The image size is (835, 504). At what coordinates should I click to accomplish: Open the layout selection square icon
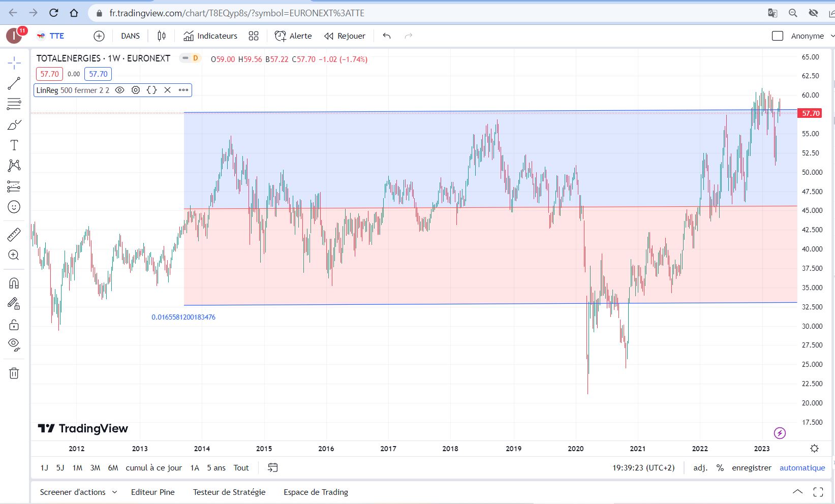[778, 36]
